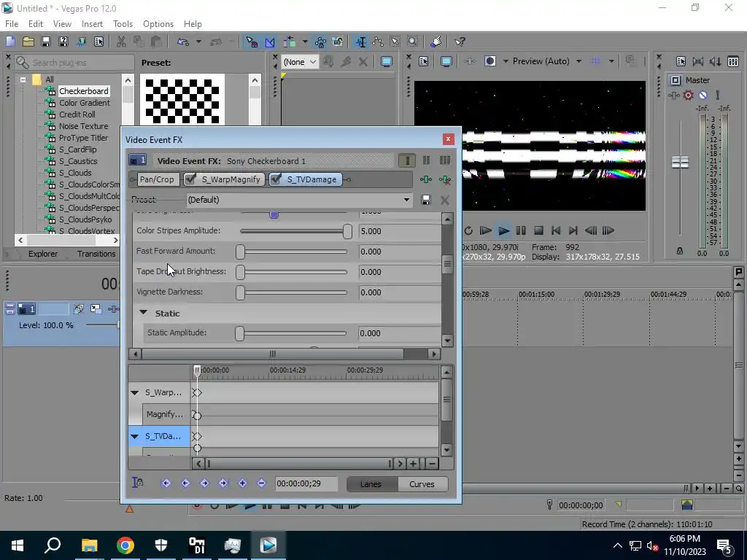Click the Pan/Crop button in FX chain
The image size is (747, 560).
coord(157,179)
